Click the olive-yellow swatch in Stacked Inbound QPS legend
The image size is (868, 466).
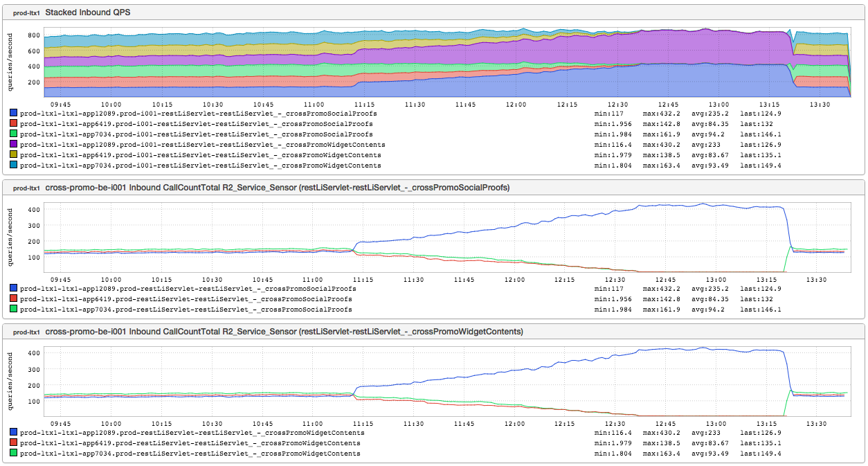click(14, 155)
